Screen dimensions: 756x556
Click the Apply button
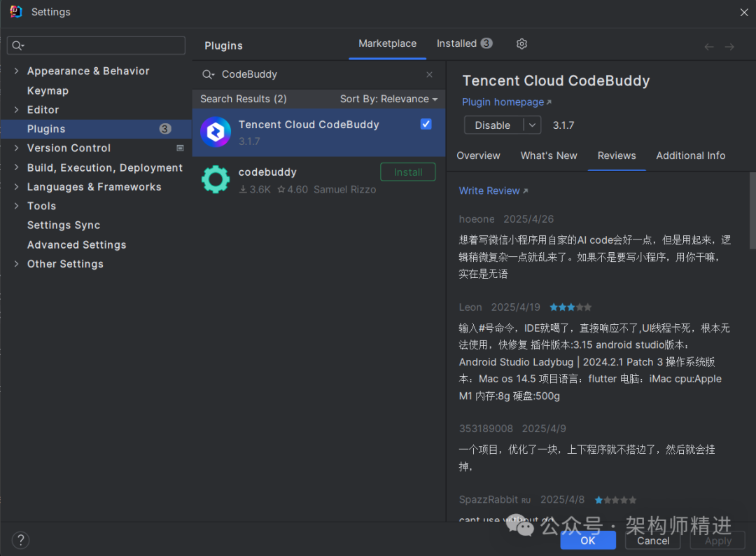pos(717,540)
